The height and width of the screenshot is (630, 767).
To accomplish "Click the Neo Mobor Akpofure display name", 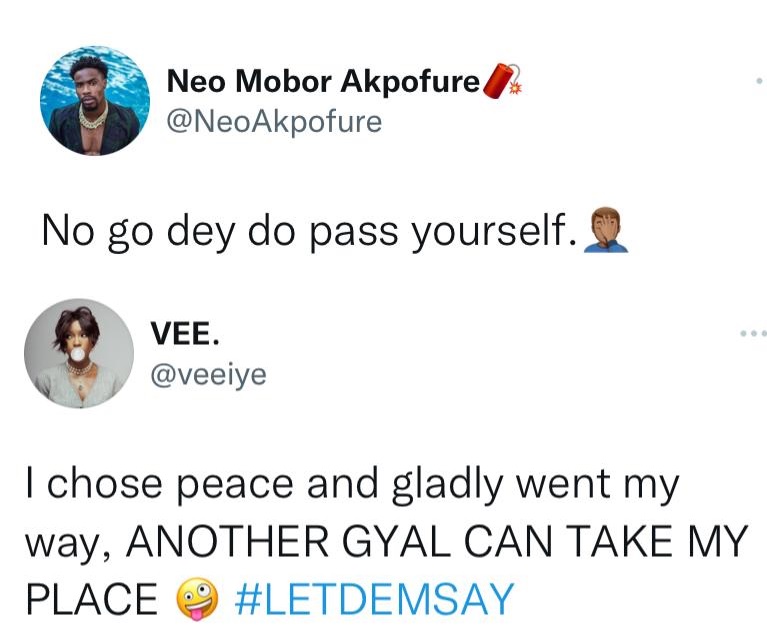I will (323, 81).
